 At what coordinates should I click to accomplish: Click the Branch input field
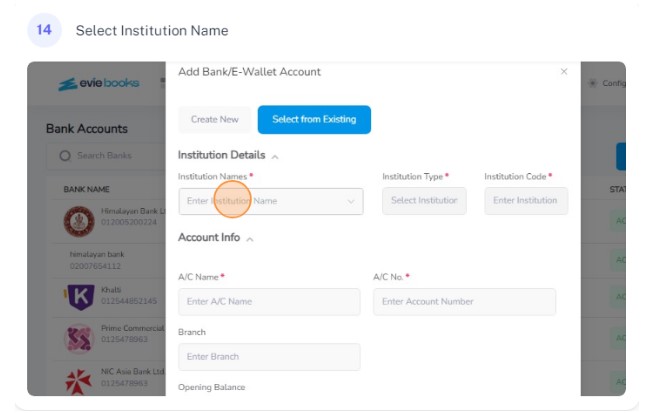(x=269, y=357)
